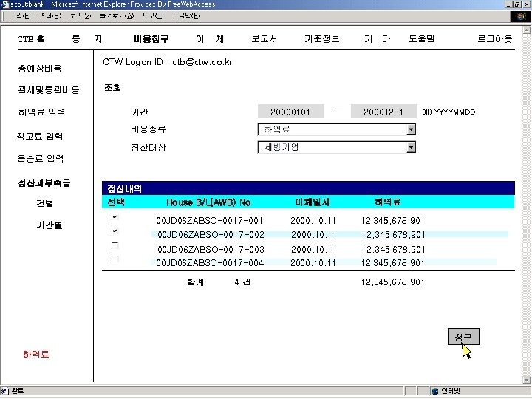
Task: Open the 기 타 menu
Action: (x=378, y=39)
